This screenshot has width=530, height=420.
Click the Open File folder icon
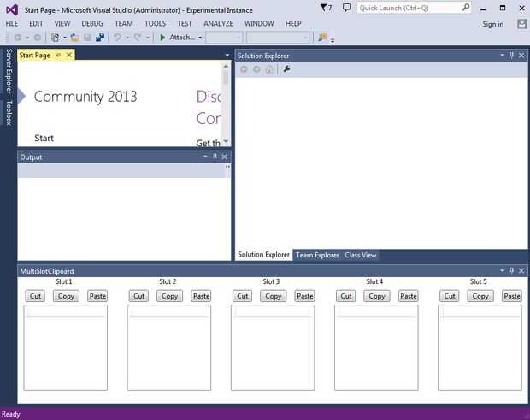[74, 37]
